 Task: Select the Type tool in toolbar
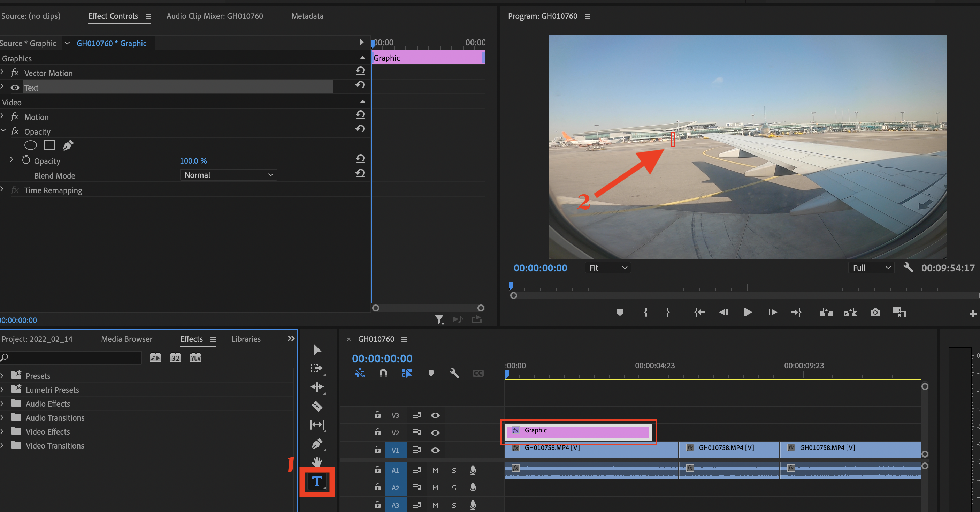tap(316, 482)
